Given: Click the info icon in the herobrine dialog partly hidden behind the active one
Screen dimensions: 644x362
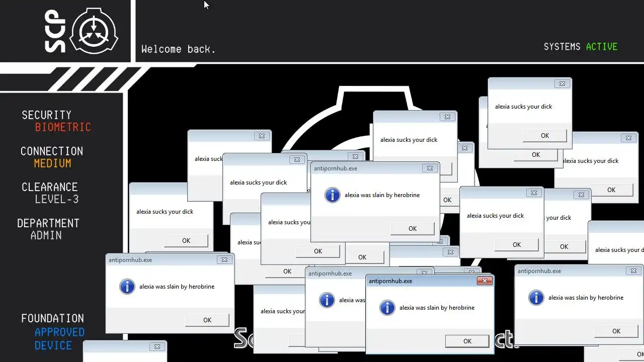Looking at the screenshot, I should point(327,300).
